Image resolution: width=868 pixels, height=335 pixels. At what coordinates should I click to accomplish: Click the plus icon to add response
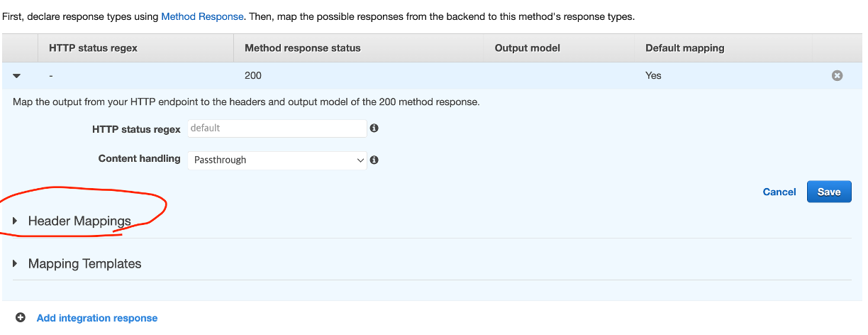point(21,318)
